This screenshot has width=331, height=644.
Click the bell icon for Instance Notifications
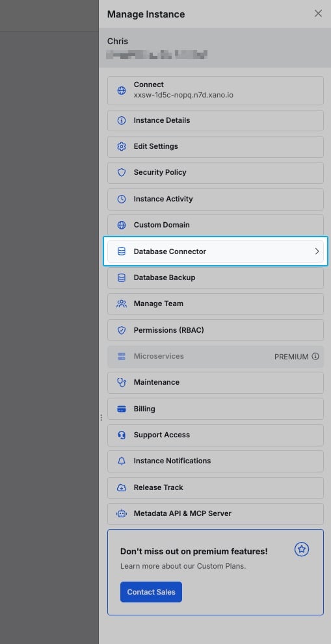[122, 461]
